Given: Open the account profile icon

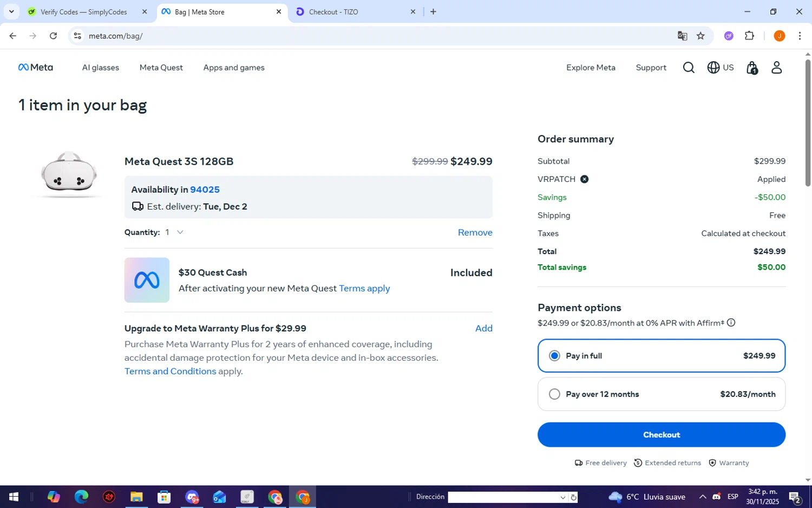Looking at the screenshot, I should tap(777, 67).
